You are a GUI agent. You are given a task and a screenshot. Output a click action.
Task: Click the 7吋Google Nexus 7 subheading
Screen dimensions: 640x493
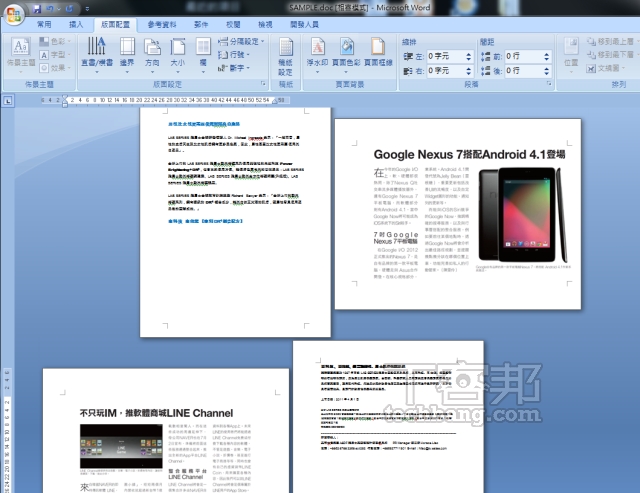pos(396,238)
